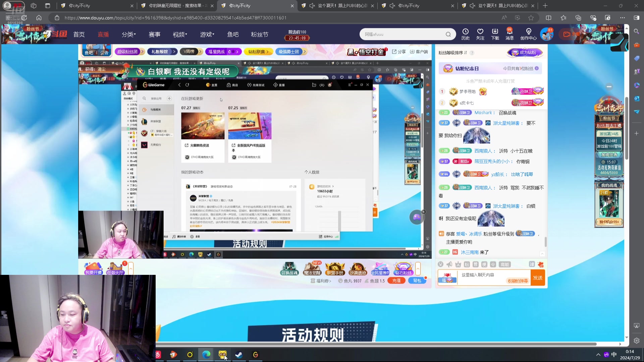Click 成为钻粉 become diamond fan button

525,53
